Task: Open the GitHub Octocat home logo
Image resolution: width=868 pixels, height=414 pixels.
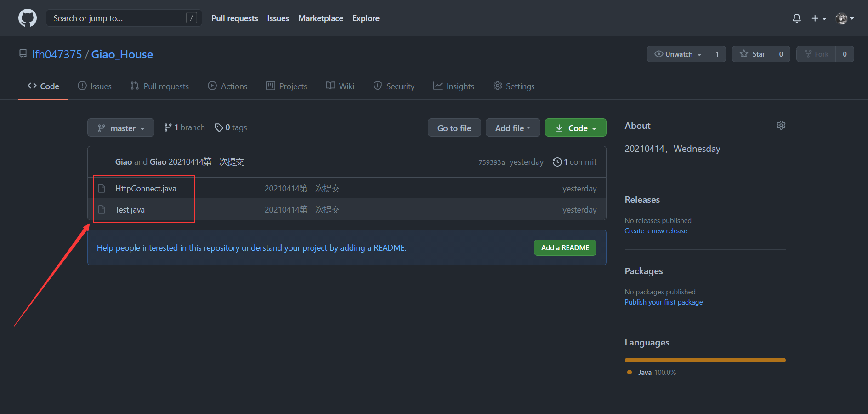Action: [28, 18]
